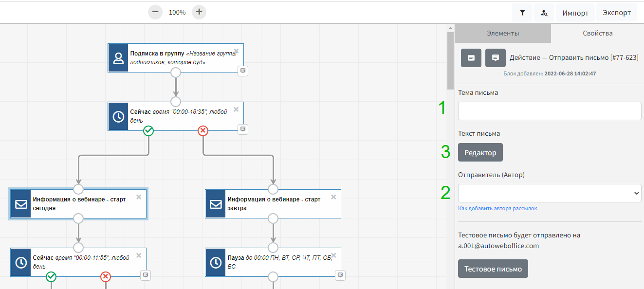
Task: Open note icon on 'Подписка в группу' block
Action: pos(243,71)
